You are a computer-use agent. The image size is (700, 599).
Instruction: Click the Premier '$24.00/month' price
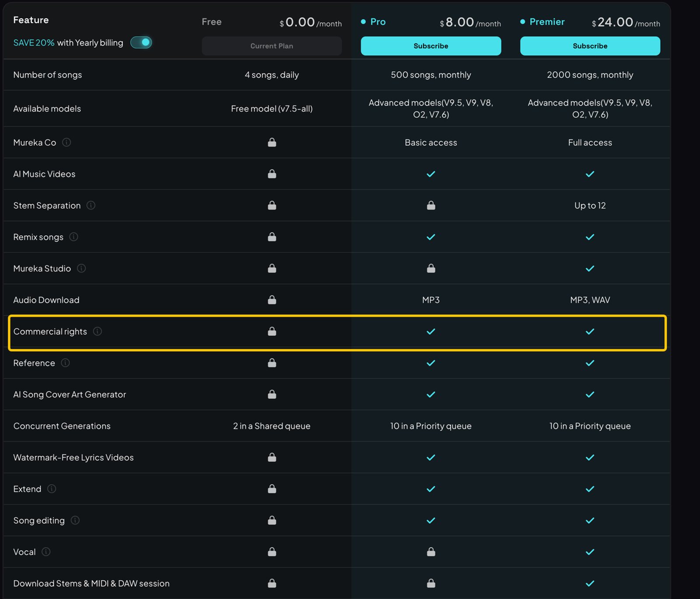pos(626,22)
